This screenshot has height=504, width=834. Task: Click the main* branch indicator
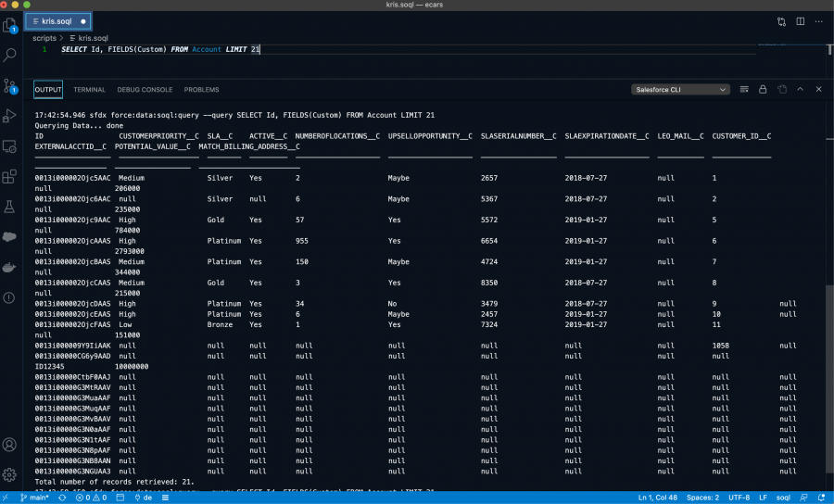[34, 498]
